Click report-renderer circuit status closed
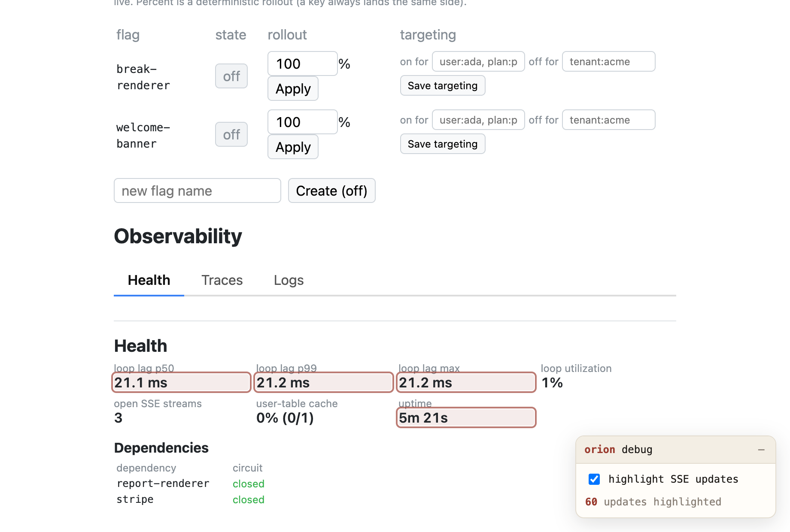Viewport: 790px width, 532px height. click(x=249, y=484)
